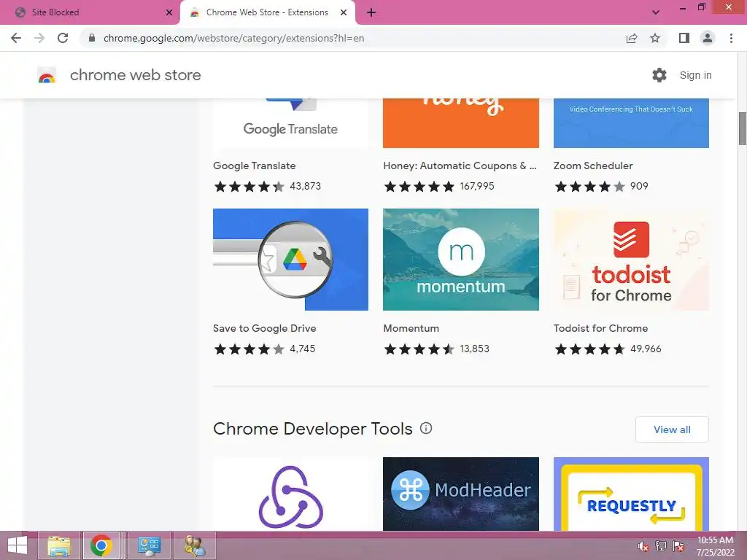Open the Requestly extension thumbnail

pos(631,494)
